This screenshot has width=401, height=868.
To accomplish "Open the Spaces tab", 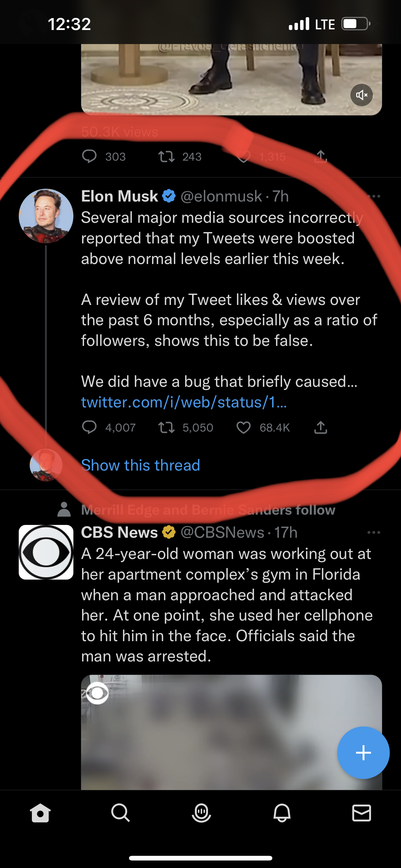I will pyautogui.click(x=201, y=813).
